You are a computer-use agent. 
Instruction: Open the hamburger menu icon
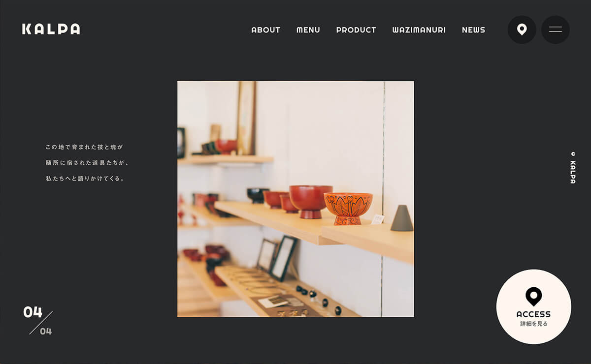click(x=556, y=30)
